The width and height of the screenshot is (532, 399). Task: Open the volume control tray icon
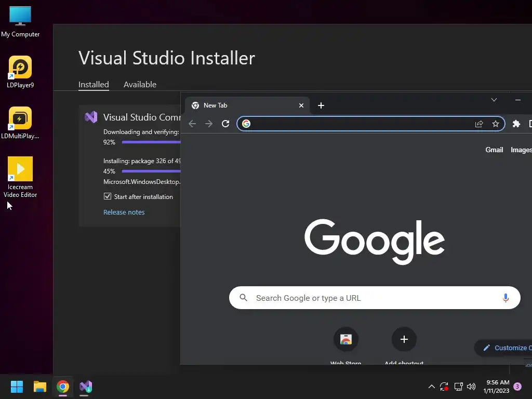[x=471, y=387]
